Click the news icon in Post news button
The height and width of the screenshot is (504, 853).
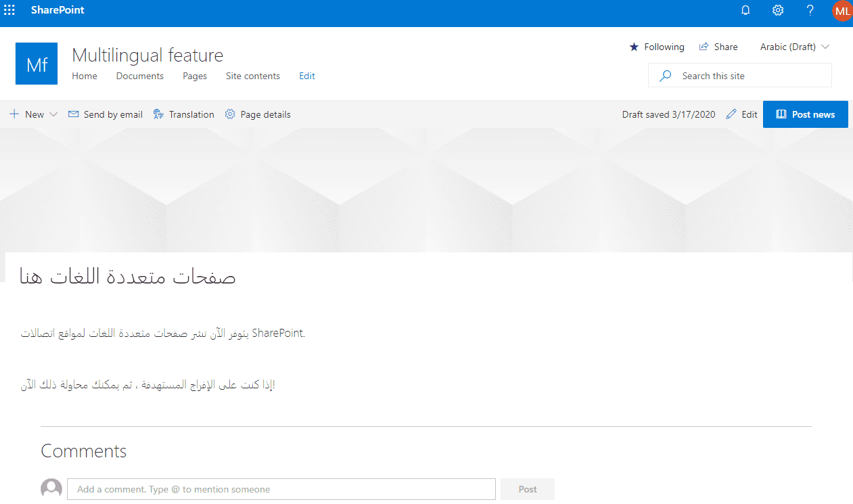[781, 114]
